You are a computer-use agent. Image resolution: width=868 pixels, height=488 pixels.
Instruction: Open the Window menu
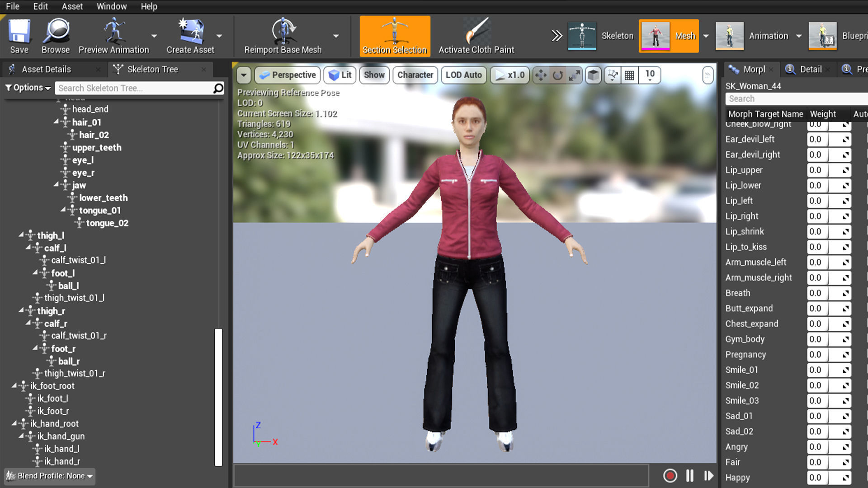112,6
